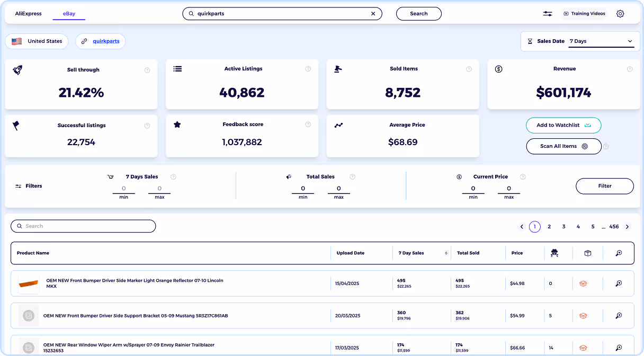Click help icon on Successful listings card
644x356 pixels.
pyautogui.click(x=147, y=126)
